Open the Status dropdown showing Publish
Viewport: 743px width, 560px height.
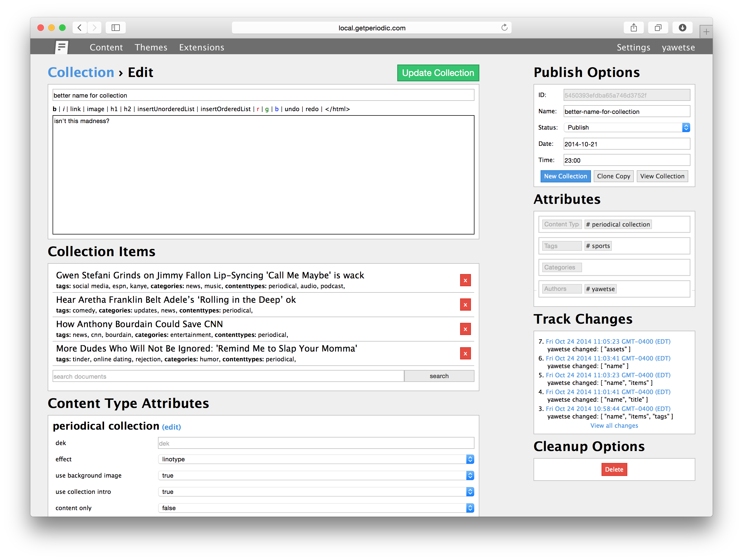click(626, 127)
